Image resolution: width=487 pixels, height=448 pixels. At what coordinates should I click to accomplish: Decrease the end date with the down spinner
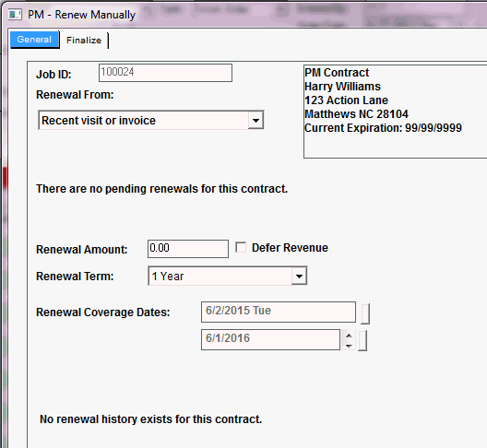[x=349, y=346]
